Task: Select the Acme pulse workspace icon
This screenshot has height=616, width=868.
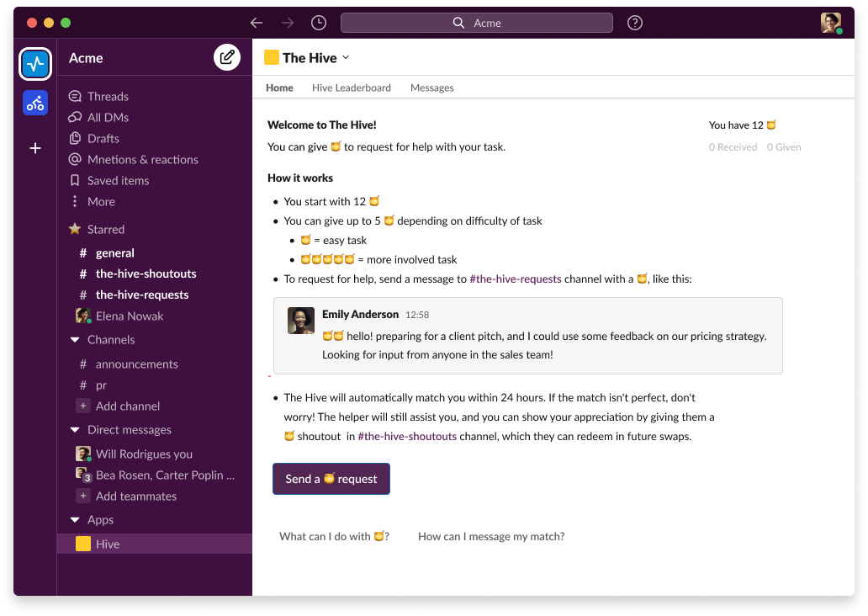Action: coord(35,63)
